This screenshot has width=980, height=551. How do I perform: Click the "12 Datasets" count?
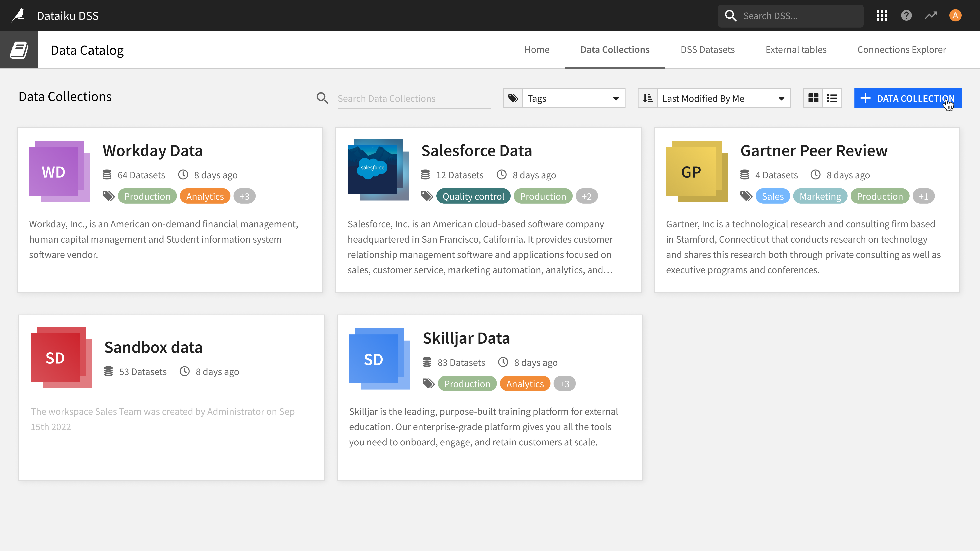pos(460,175)
